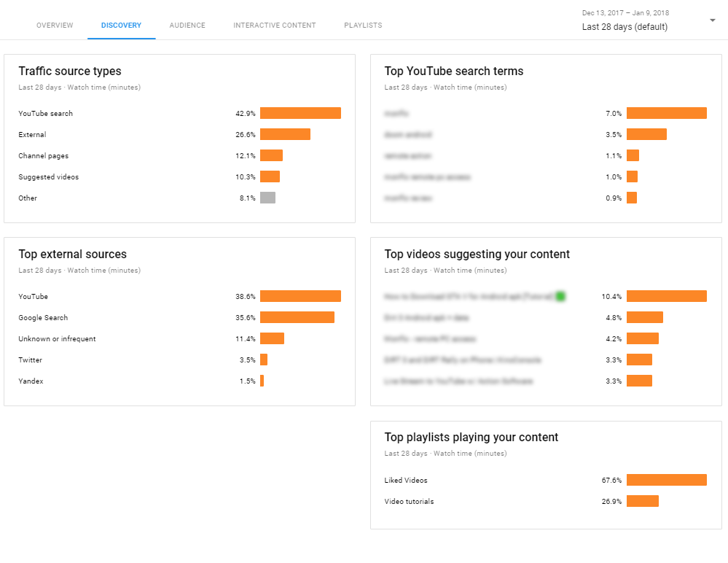Click the Twitter external source row
This screenshot has width=728, height=563.
point(179,360)
